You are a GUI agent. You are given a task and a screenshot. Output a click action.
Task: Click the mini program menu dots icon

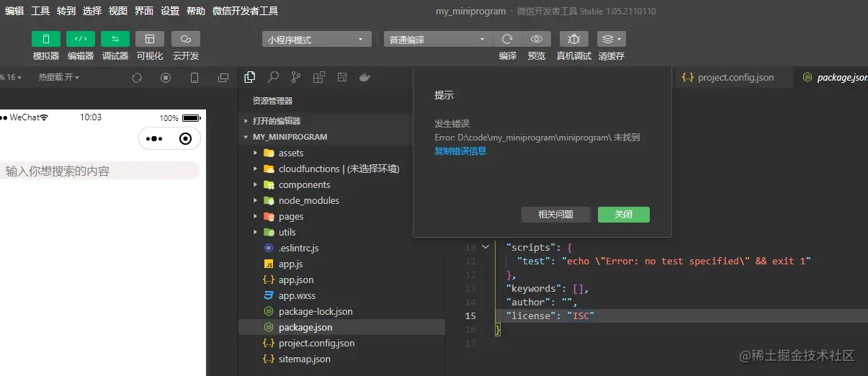click(x=155, y=138)
